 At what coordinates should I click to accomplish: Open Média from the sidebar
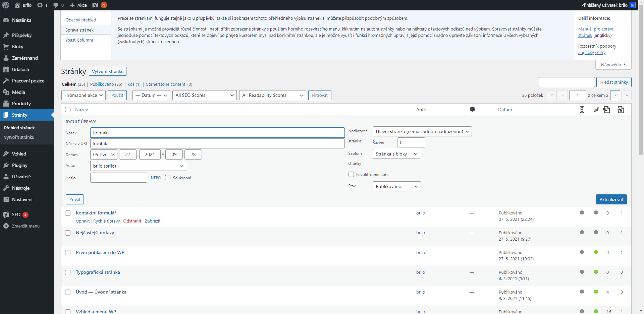pyautogui.click(x=18, y=92)
